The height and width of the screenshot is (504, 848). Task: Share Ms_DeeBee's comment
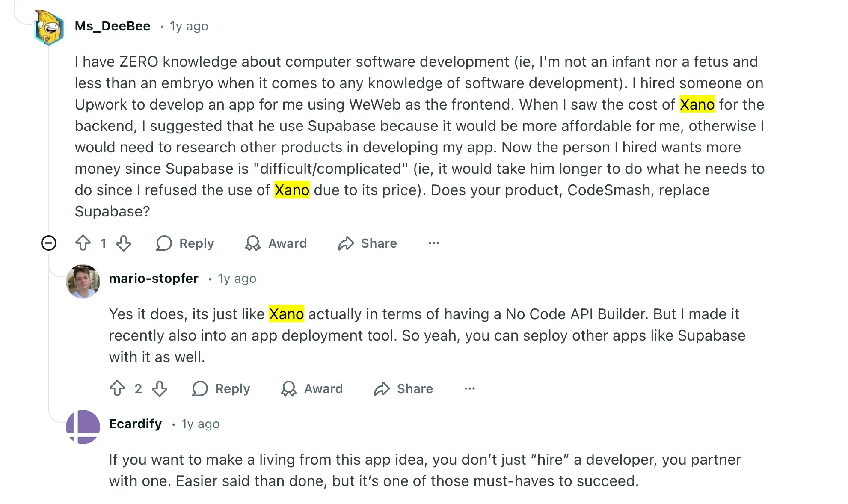click(367, 243)
